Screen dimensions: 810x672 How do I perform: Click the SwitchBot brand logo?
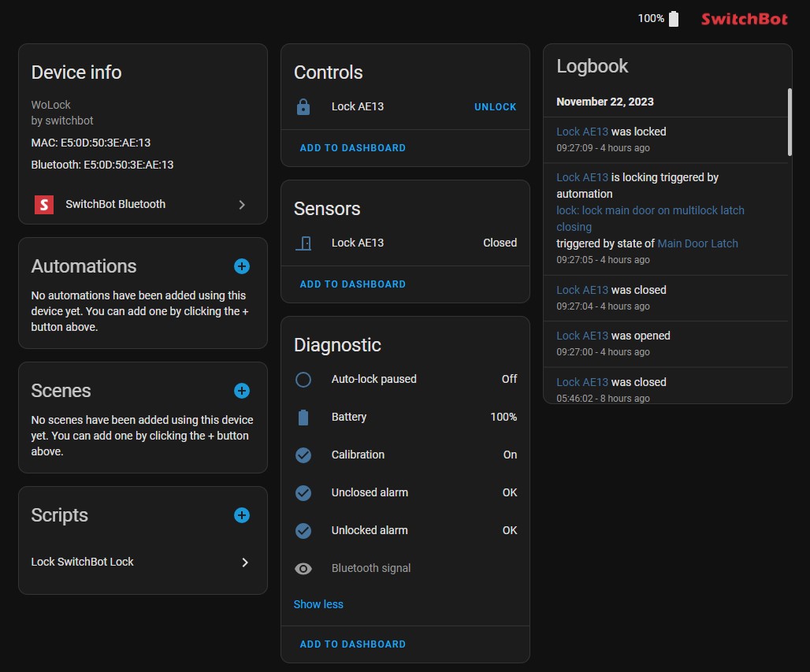coord(744,19)
